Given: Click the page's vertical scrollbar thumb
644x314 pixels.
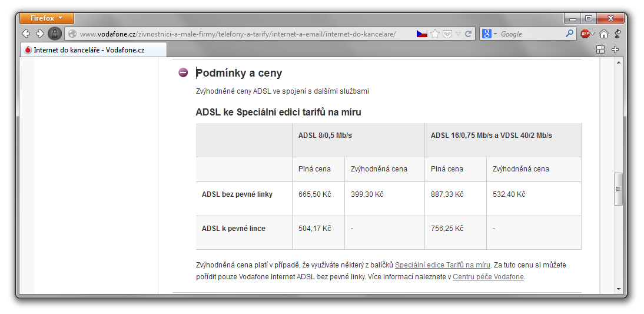Looking at the screenshot, I should click(x=618, y=189).
